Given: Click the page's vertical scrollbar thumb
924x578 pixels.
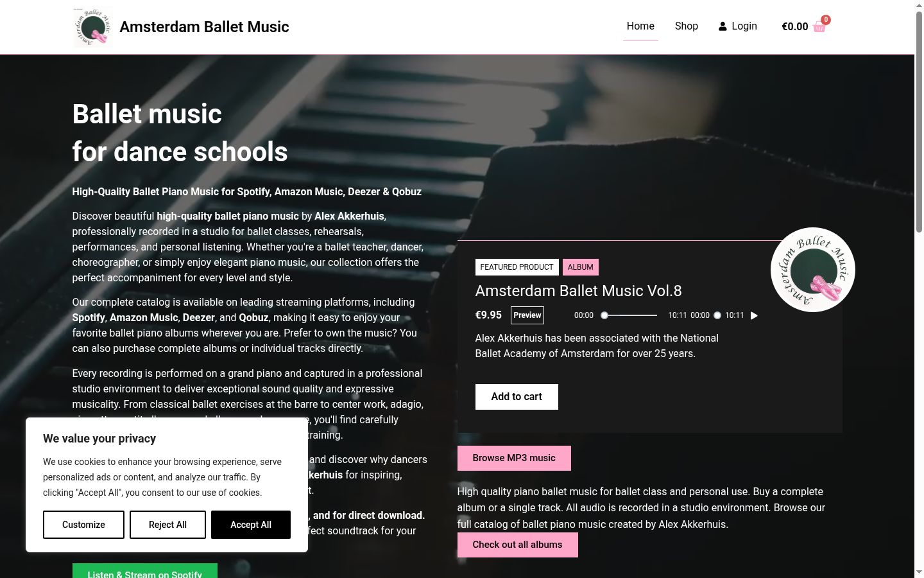Looking at the screenshot, I should 919,122.
